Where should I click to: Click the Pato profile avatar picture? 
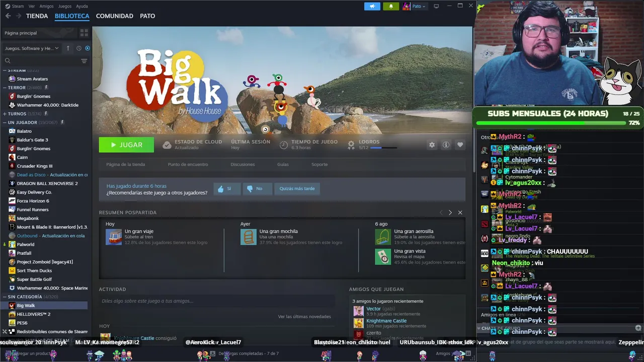coord(407,6)
